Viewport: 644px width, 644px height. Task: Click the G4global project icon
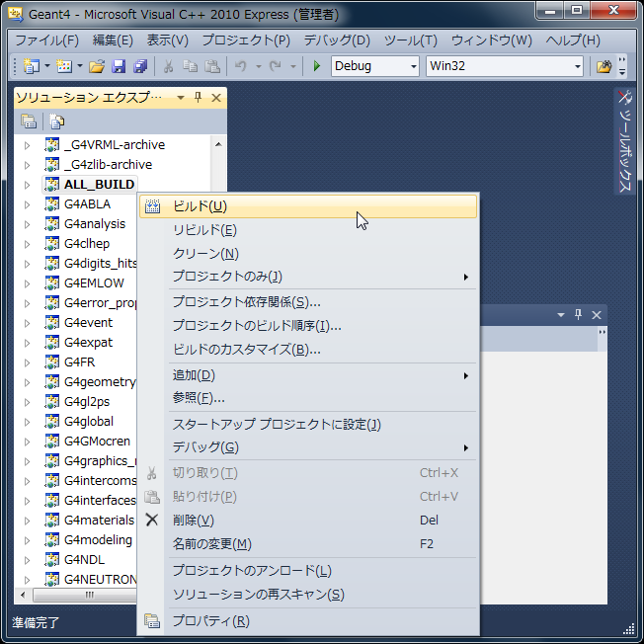point(51,422)
